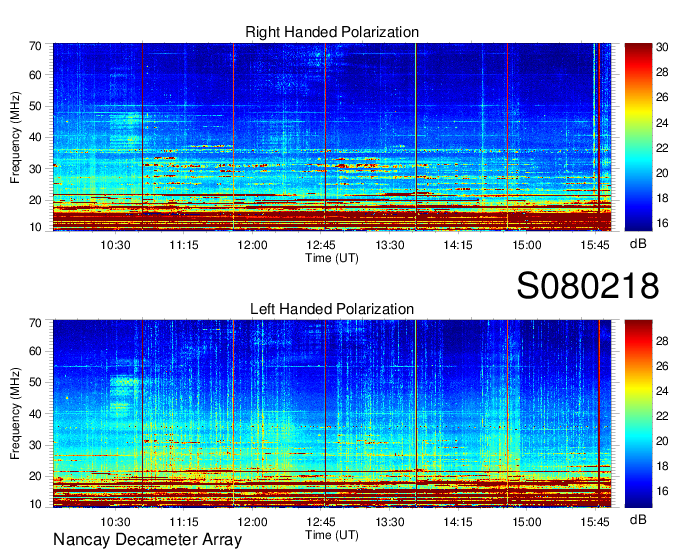Click the Left Handed Polarization title
680x552 pixels.
click(x=332, y=309)
